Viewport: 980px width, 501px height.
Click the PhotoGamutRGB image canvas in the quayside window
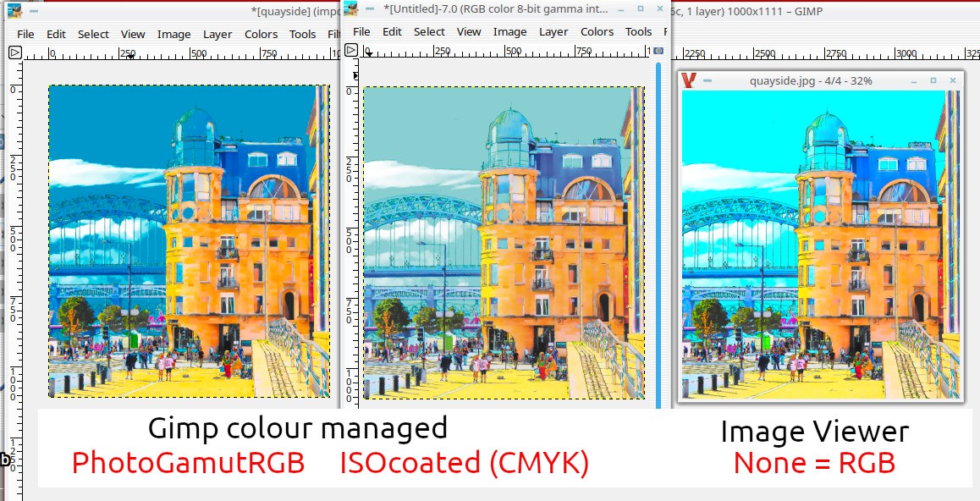pos(189,241)
